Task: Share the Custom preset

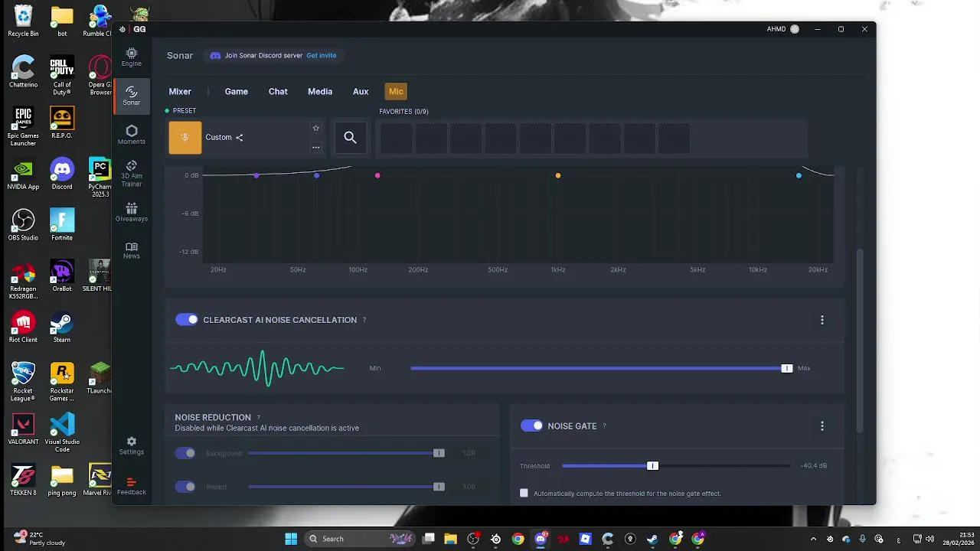Action: pos(239,138)
